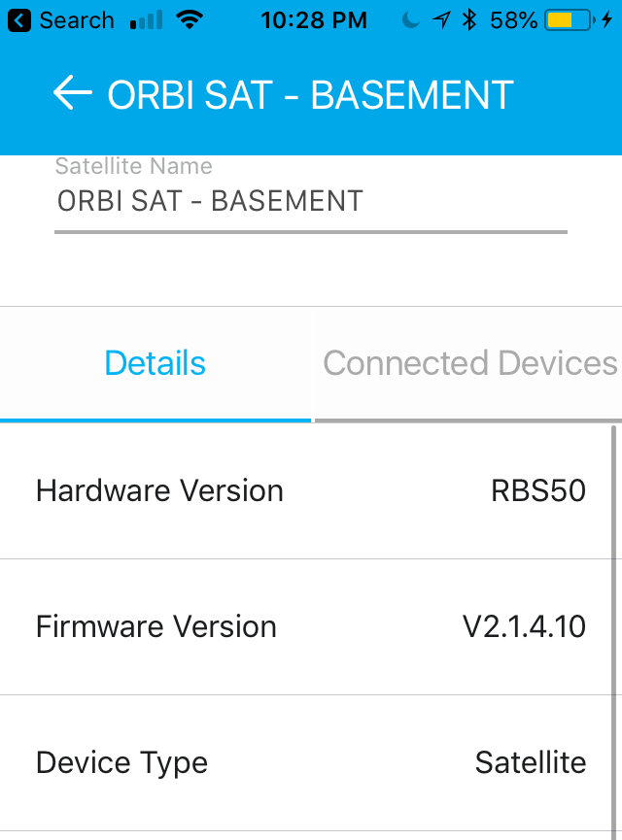Tap the charging bolt icon
The width and height of the screenshot is (622, 840).
(x=606, y=20)
